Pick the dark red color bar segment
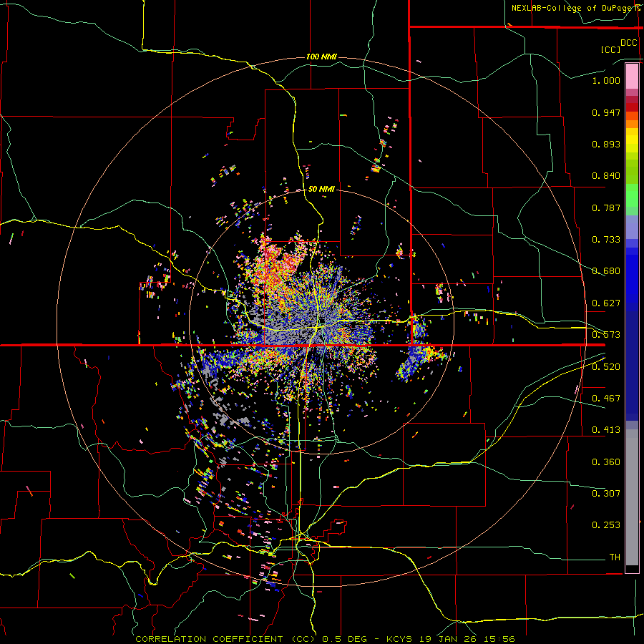This screenshot has width=644, height=644. coord(632,107)
